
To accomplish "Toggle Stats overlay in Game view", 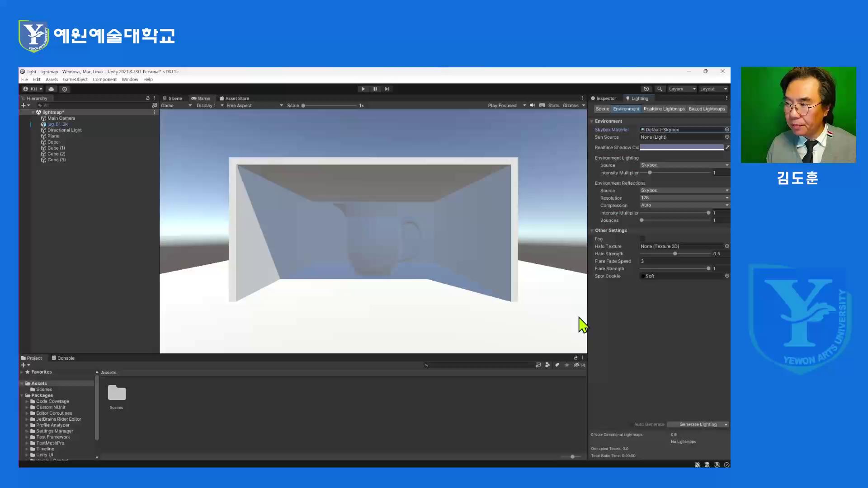I will coord(553,105).
